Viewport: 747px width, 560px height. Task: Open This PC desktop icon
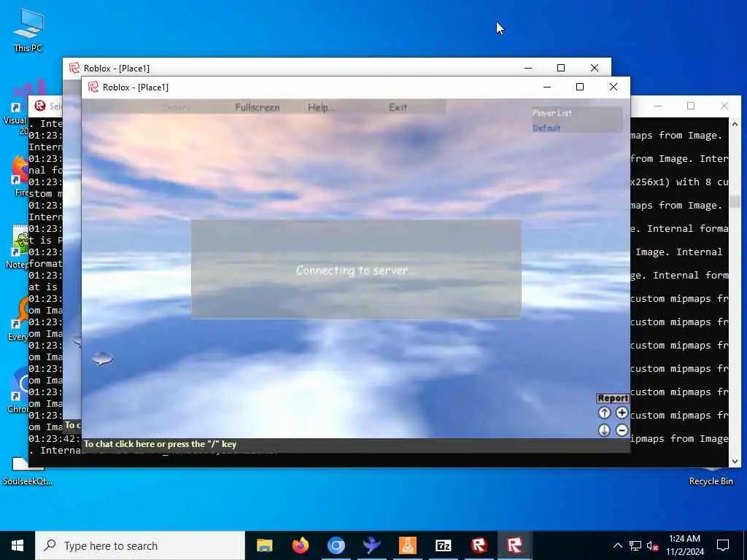click(28, 30)
